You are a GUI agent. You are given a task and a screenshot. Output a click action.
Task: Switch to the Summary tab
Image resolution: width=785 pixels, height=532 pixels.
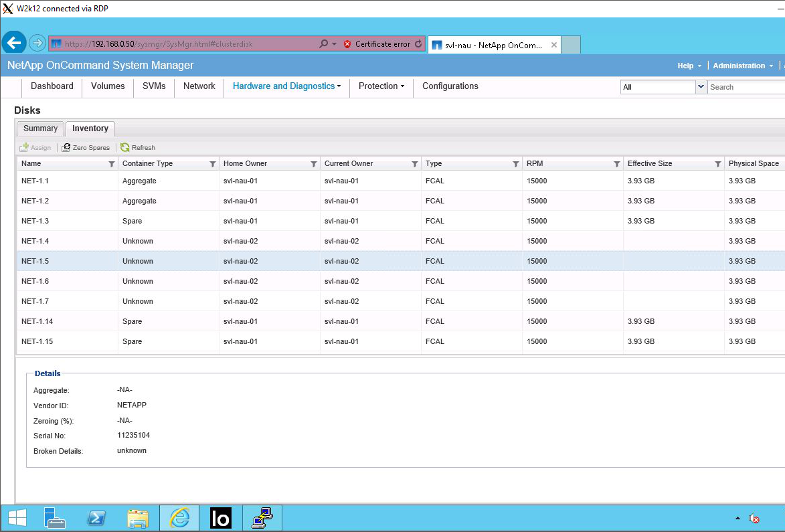click(40, 128)
